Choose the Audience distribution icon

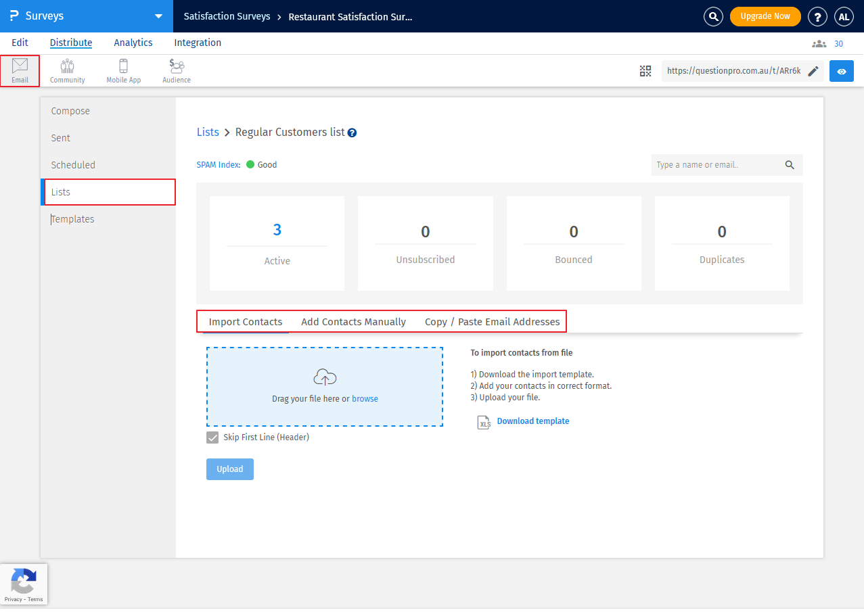(x=177, y=71)
